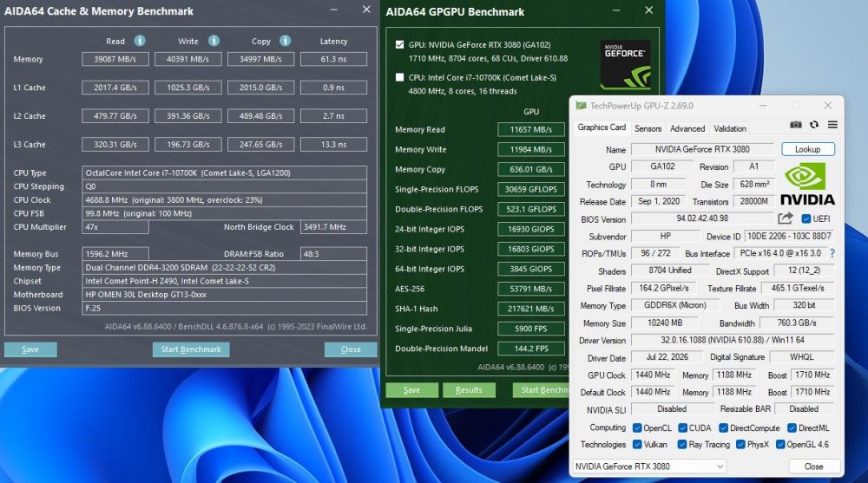Click the Memory Latency 61.3 ns field
The image size is (868, 483).
point(333,59)
